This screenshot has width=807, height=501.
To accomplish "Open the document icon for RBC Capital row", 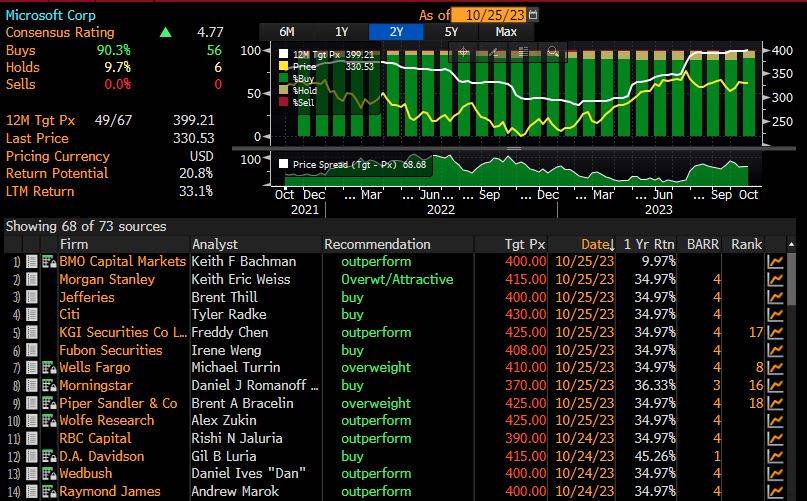I will point(32,439).
